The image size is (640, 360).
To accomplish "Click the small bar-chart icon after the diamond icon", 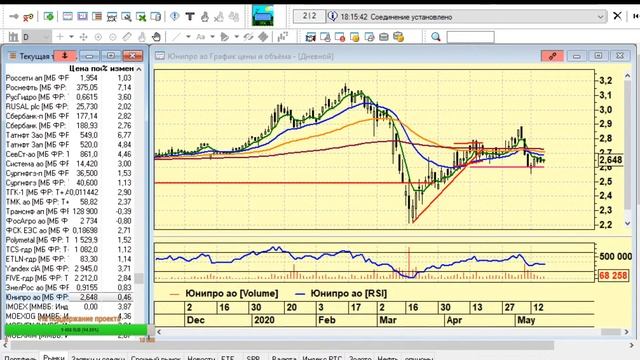I will 282,37.
